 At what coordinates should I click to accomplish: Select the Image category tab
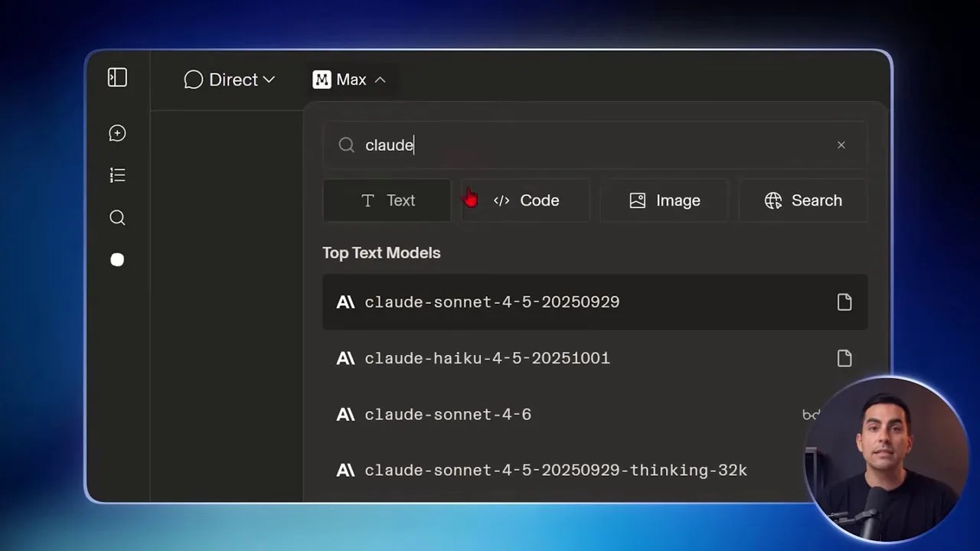tap(665, 201)
